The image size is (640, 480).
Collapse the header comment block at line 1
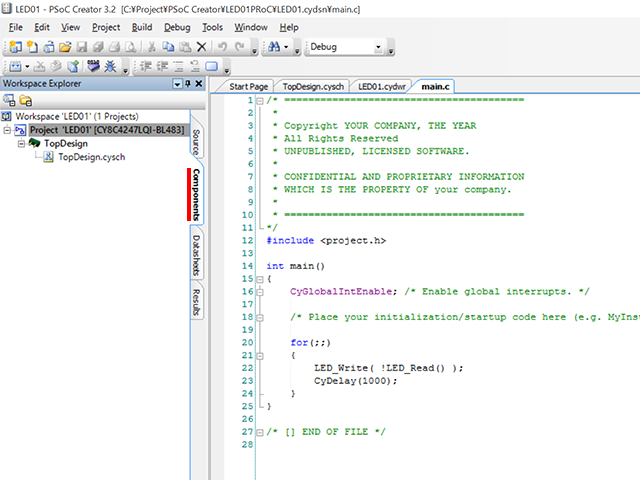click(260, 100)
